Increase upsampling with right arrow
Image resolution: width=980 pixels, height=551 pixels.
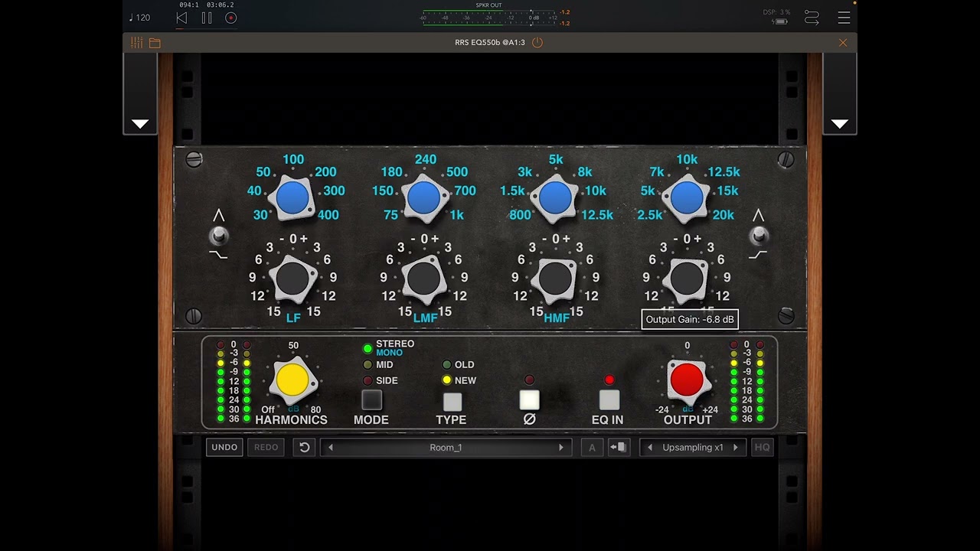[736, 448]
